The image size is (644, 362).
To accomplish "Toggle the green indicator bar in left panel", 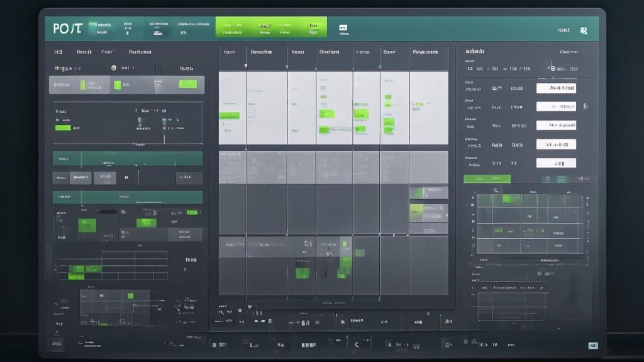I will [63, 128].
